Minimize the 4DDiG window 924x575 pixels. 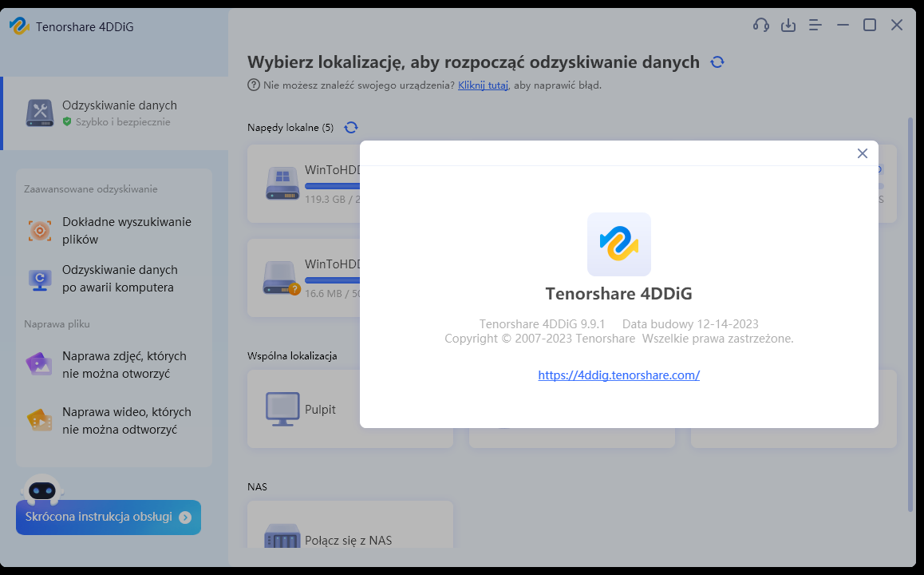(x=843, y=25)
